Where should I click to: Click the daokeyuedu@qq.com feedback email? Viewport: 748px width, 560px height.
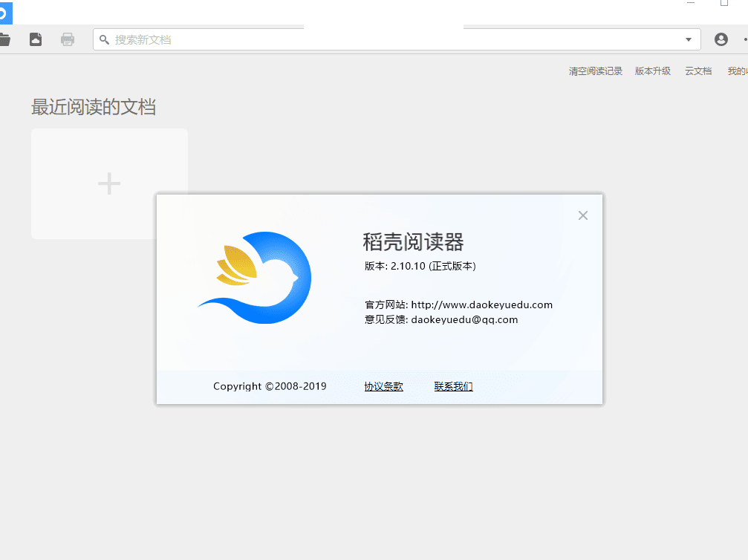click(466, 319)
